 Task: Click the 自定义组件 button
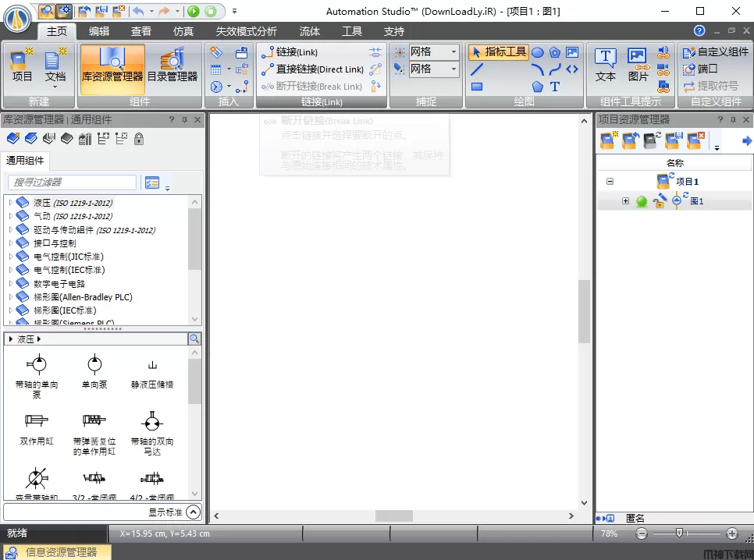716,52
